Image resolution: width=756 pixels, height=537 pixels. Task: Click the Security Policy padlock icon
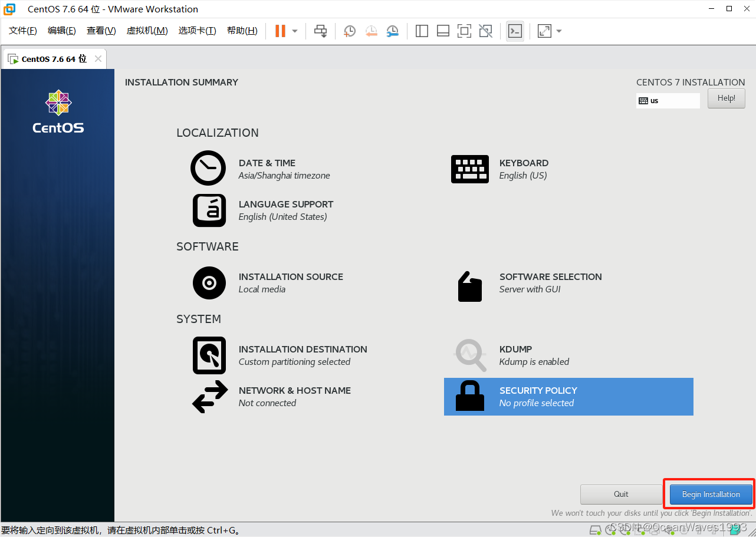coord(470,396)
